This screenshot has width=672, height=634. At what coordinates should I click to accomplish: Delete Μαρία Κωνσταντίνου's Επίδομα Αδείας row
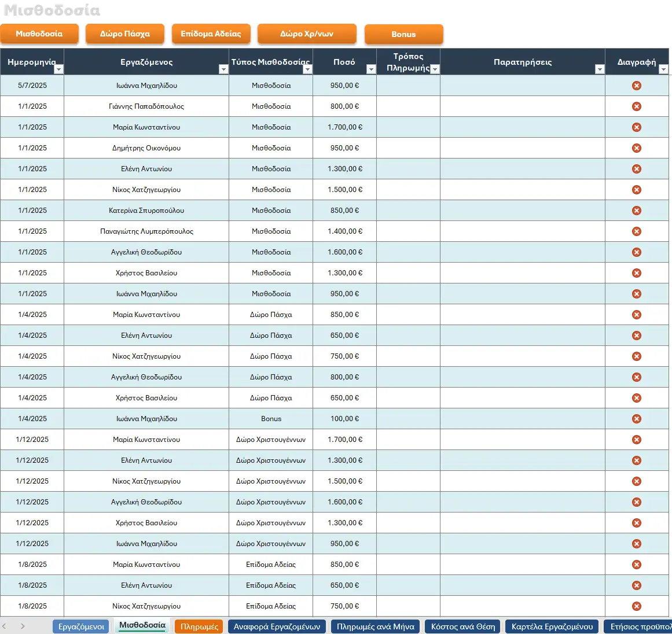click(x=637, y=565)
